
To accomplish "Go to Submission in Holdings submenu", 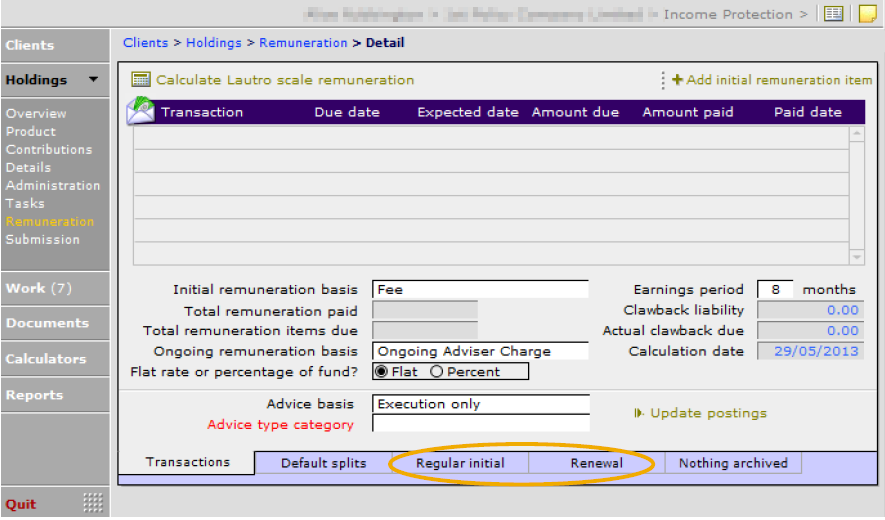I will coord(43,239).
